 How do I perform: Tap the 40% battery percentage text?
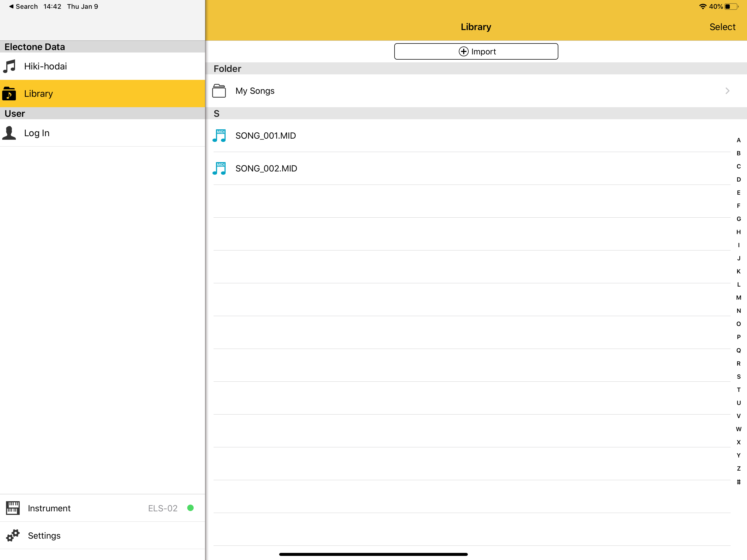(x=716, y=6)
